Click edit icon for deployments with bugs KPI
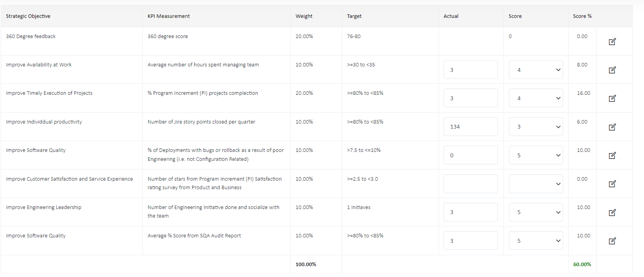This screenshot has height=277, width=644. click(x=612, y=155)
